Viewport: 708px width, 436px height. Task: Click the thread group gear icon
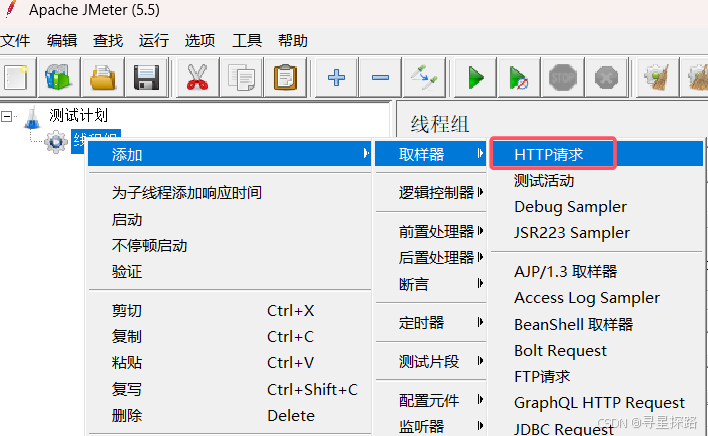point(56,142)
